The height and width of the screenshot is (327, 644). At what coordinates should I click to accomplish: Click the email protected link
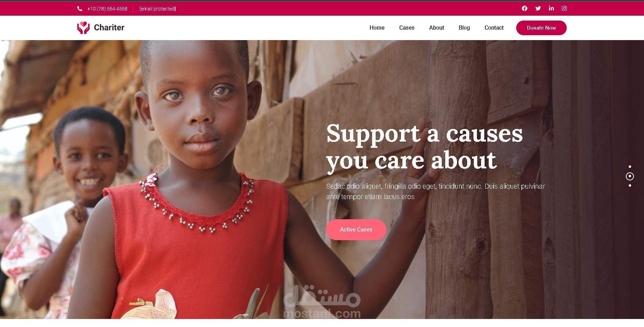coord(158,9)
